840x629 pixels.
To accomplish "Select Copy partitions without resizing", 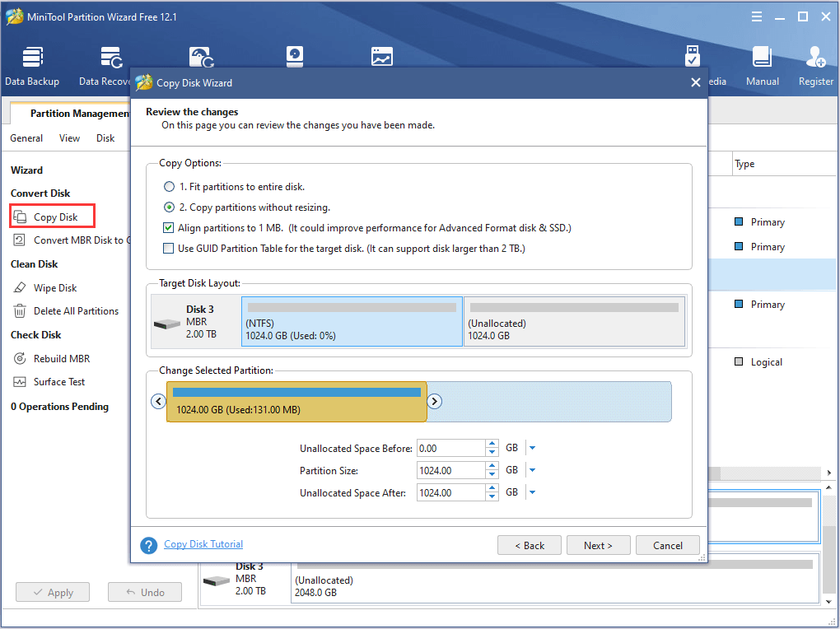I will pyautogui.click(x=170, y=207).
